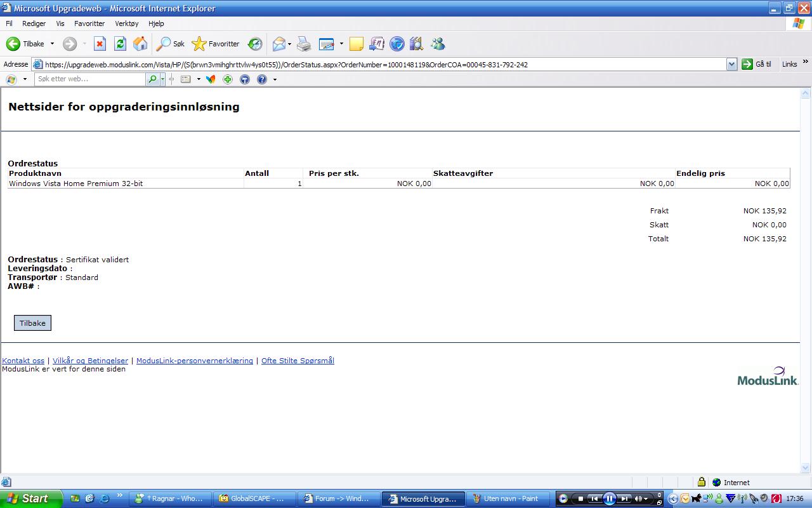
Task: Click the green plus toolbar icon
Action: pyautogui.click(x=228, y=79)
